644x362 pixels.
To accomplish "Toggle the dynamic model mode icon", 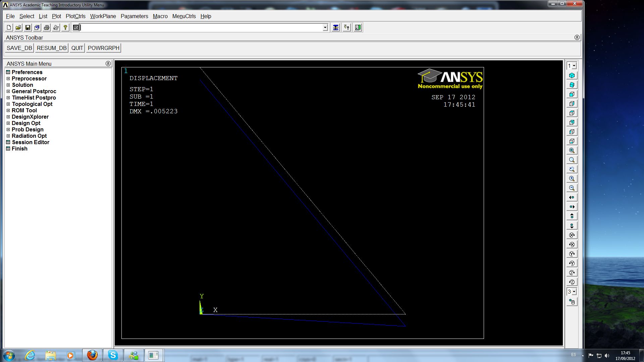I will (572, 302).
